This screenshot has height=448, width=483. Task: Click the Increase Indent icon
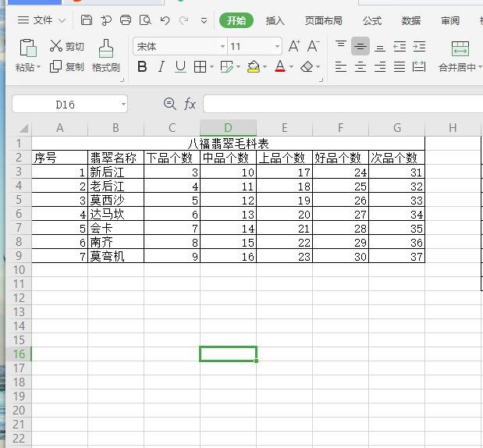click(419, 47)
